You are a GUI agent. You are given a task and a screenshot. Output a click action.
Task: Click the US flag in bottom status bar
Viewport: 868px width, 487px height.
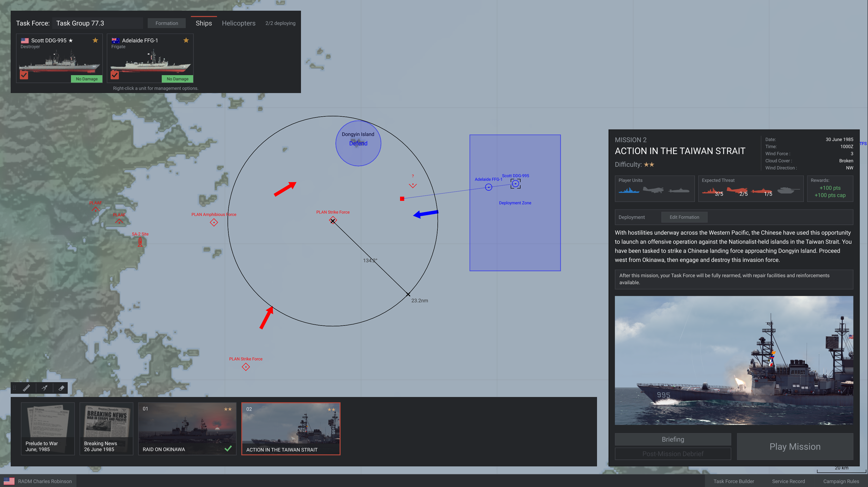tap(9, 481)
